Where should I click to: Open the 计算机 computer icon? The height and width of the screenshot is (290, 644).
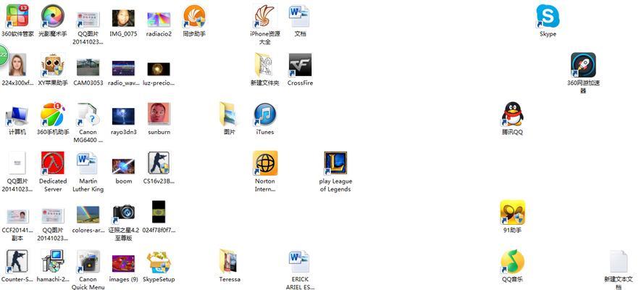point(17,115)
